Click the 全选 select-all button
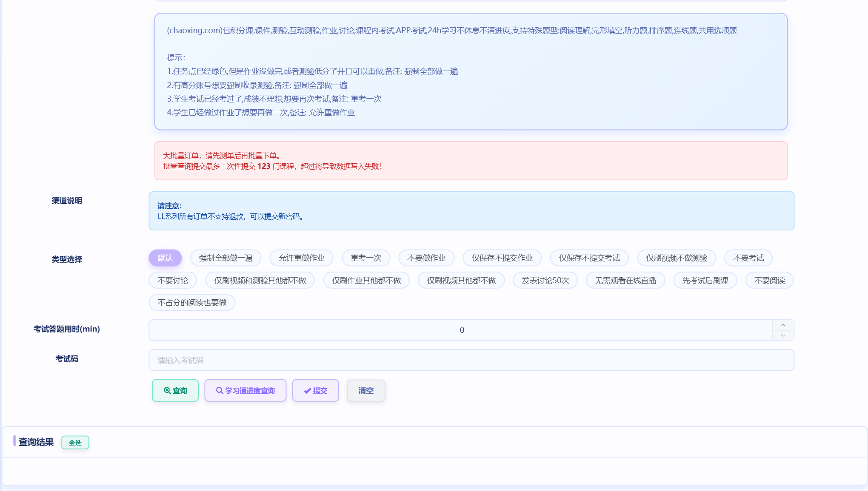Viewport: 868px width, 491px height. [x=75, y=442]
